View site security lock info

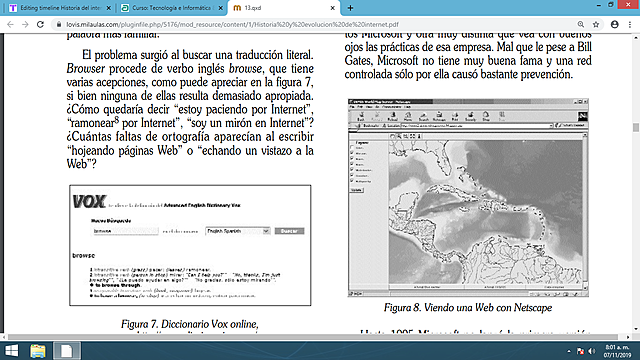[x=59, y=24]
